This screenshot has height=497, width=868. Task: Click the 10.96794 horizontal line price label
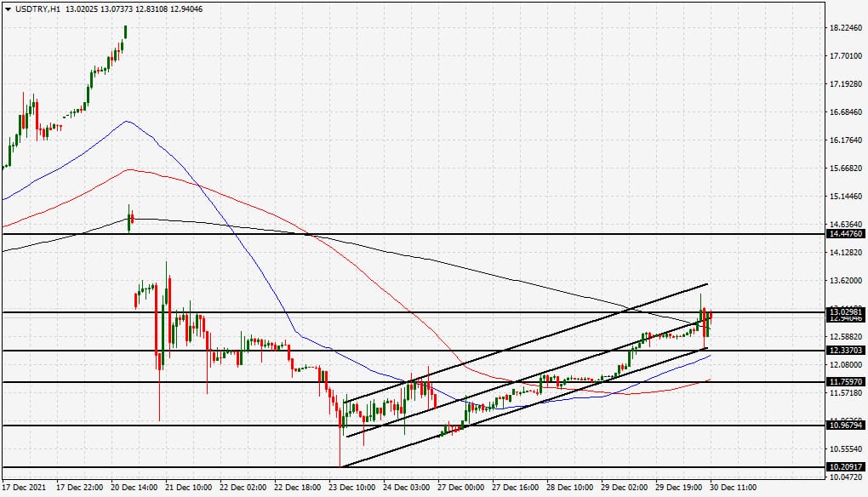(846, 425)
